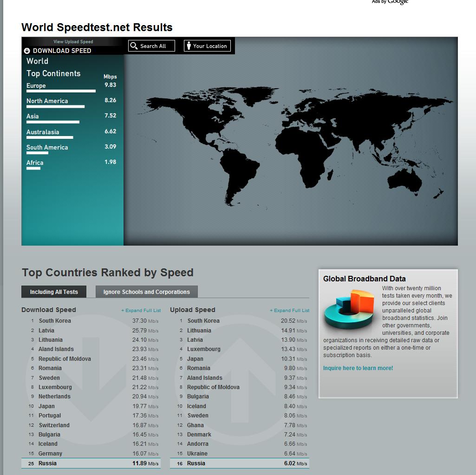The width and height of the screenshot is (476, 475).
Task: Click Lithuania in the Upload Speed list
Action: tap(199, 330)
